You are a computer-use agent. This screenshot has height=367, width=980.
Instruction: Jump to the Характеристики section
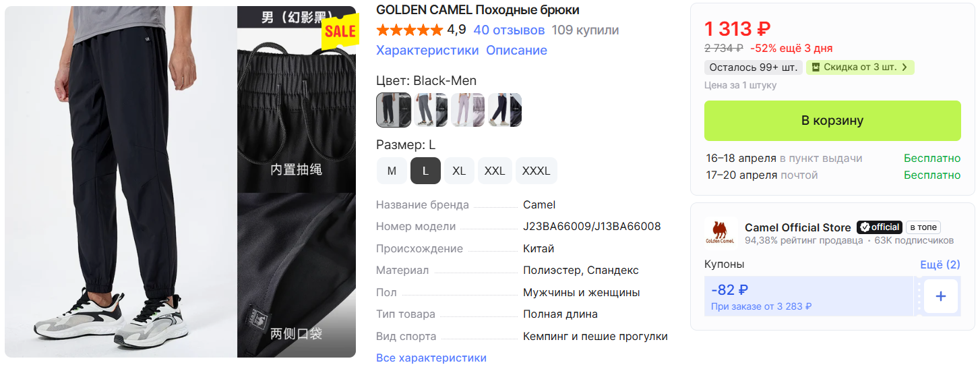pyautogui.click(x=427, y=51)
